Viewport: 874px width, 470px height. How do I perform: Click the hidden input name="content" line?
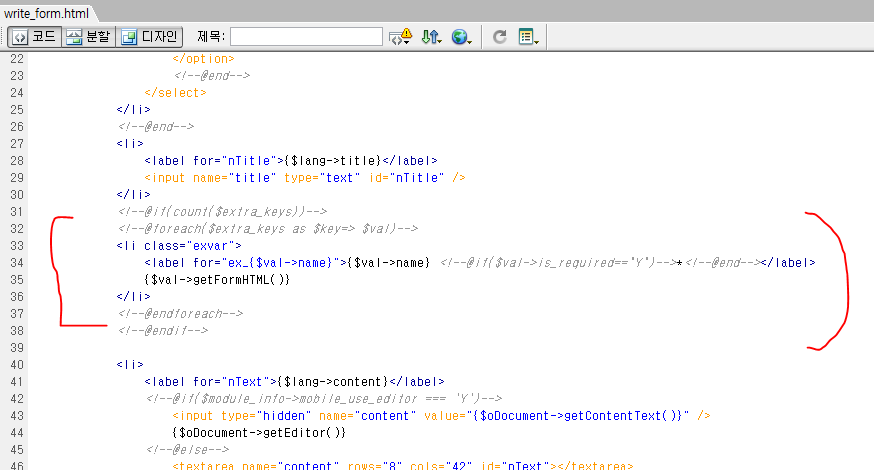(441, 416)
